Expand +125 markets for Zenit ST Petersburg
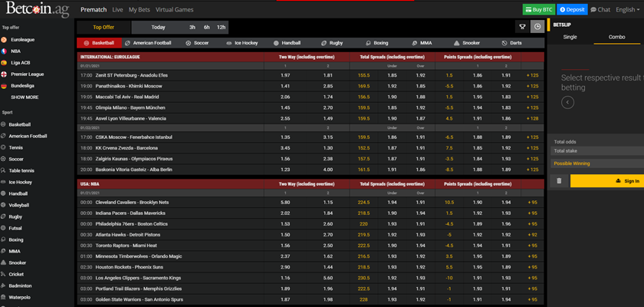The image size is (644, 307). (532, 76)
